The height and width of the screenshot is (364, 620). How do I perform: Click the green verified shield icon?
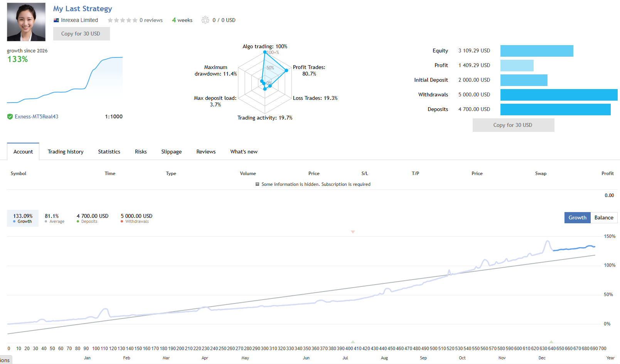pyautogui.click(x=10, y=116)
